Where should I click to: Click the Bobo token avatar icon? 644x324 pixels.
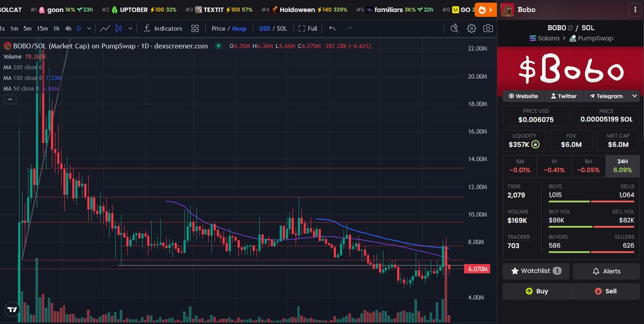coord(507,10)
